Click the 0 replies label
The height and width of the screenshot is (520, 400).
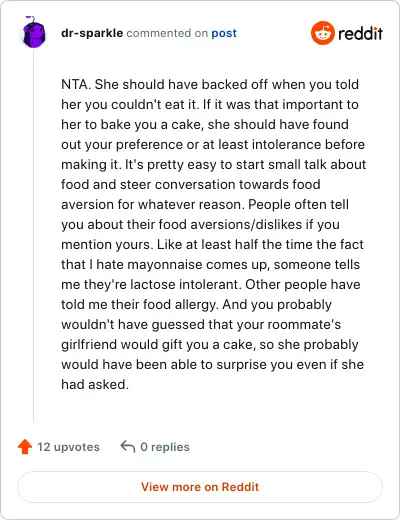pyautogui.click(x=165, y=447)
